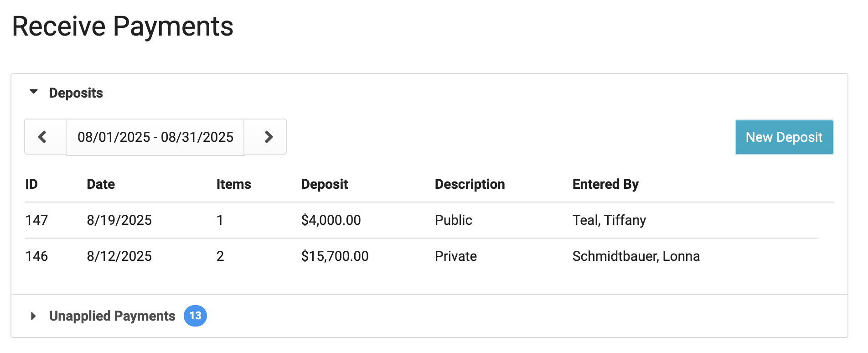This screenshot has height=353, width=868.
Task: Collapse the Deposits section arrow
Action: click(34, 92)
